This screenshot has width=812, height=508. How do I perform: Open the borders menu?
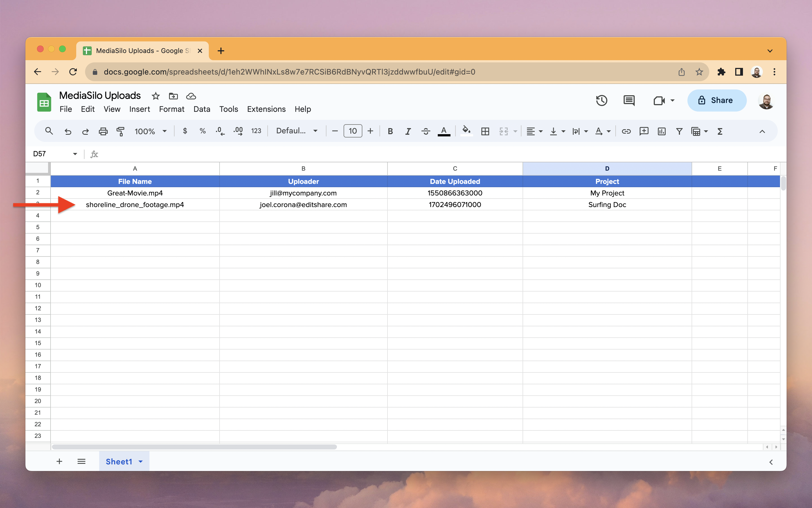point(485,131)
